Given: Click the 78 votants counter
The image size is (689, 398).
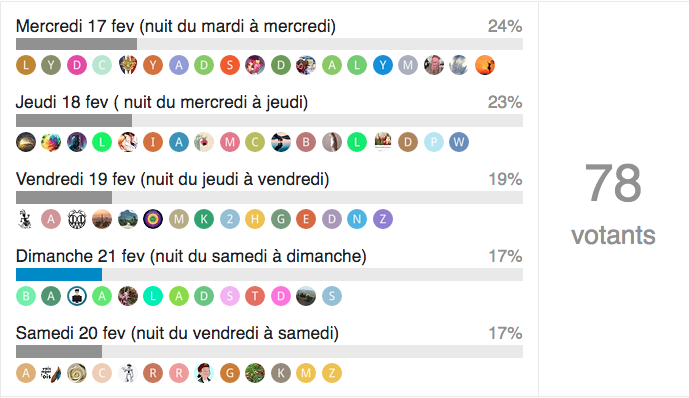Looking at the screenshot, I should (613, 204).
